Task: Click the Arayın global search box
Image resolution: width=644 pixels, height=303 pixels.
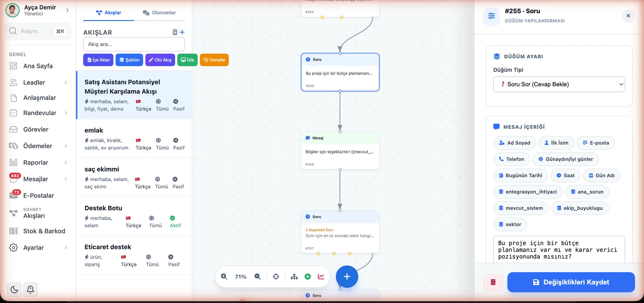Action: pyautogui.click(x=38, y=31)
